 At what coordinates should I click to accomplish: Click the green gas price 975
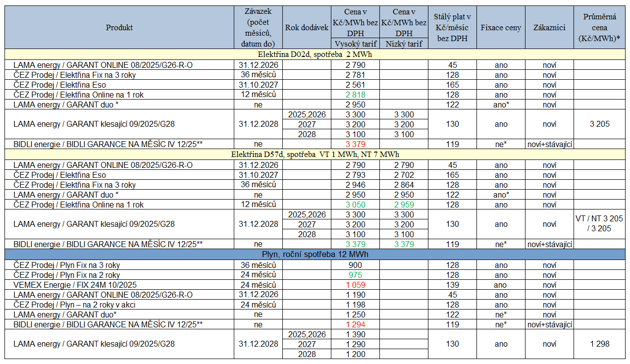(355, 275)
